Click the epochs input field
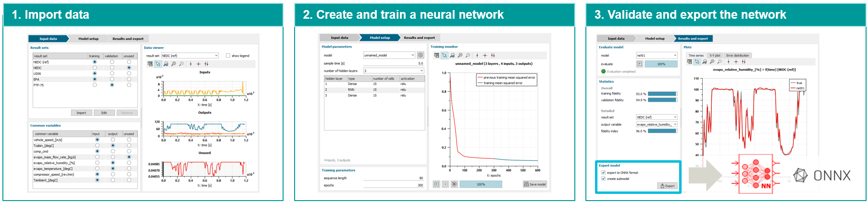Screen dimensions: 868x203 (394, 185)
